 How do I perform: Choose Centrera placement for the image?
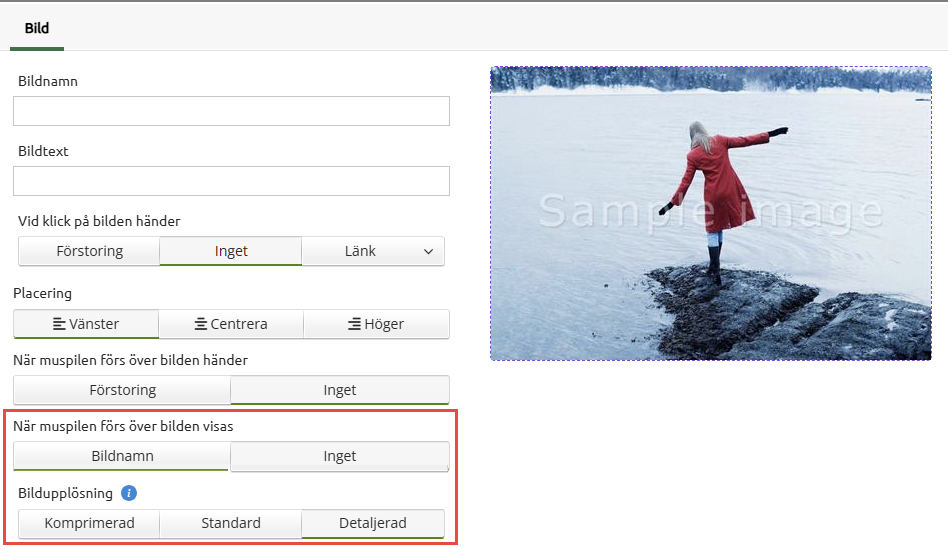[x=231, y=324]
